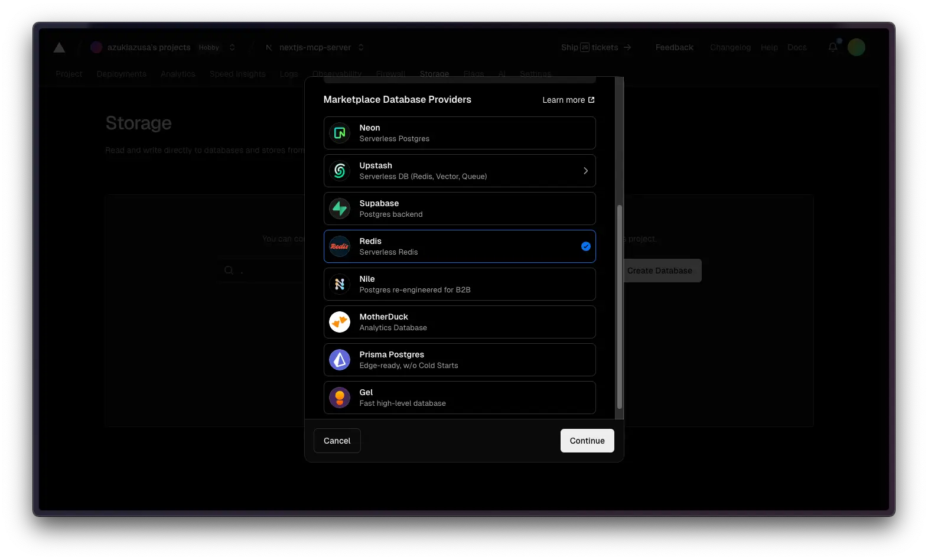Expand the Upstash row chevron

click(x=585, y=171)
